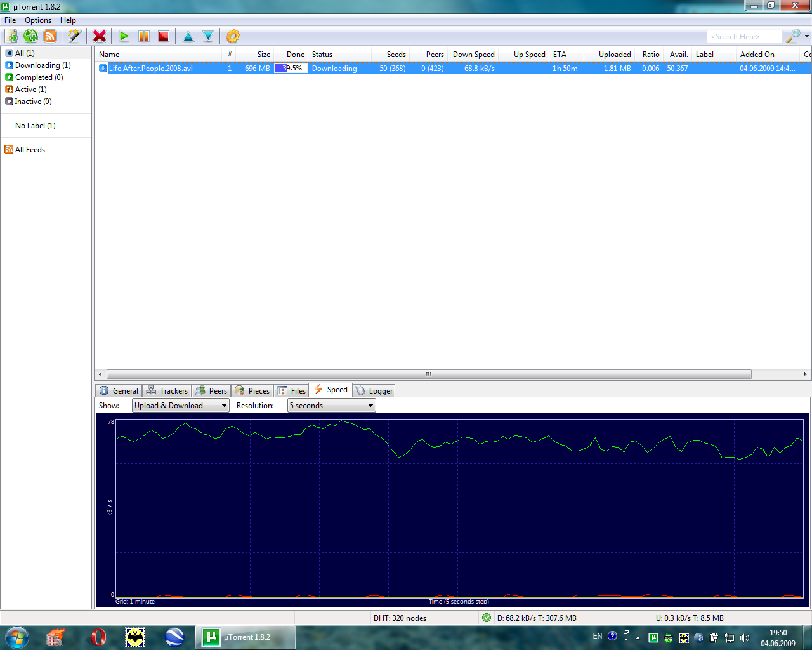Click the µTorrent 1.8.2 taskbar button
Image resolution: width=812 pixels, height=650 pixels.
pyautogui.click(x=245, y=637)
